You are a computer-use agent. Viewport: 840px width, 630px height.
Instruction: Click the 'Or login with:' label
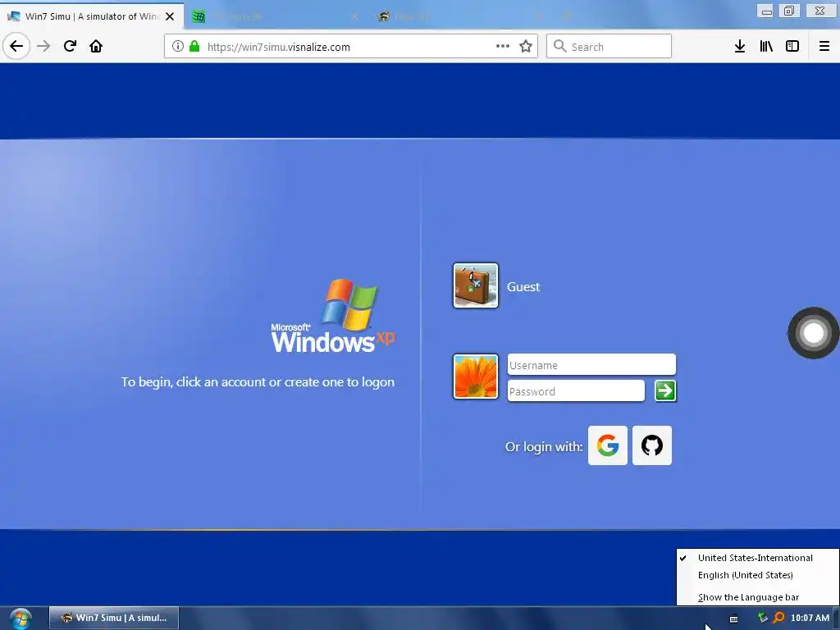543,447
